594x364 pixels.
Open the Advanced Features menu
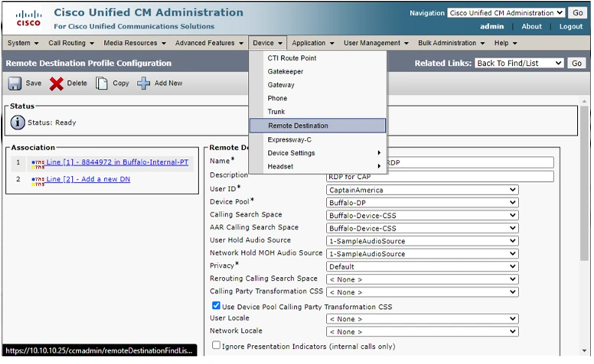coord(209,43)
